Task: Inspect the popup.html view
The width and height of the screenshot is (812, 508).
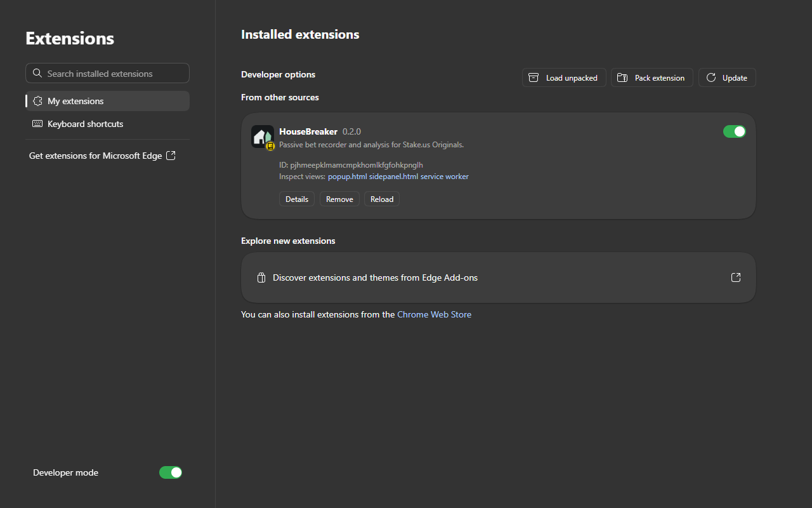Action: tap(348, 177)
